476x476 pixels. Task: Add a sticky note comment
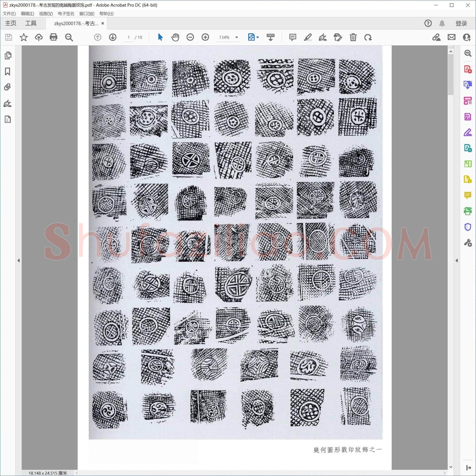coord(293,37)
